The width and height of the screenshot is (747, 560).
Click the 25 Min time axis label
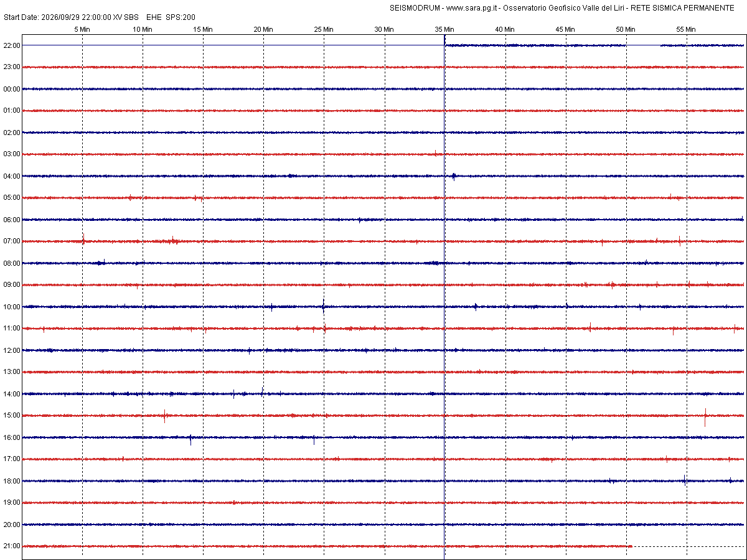pyautogui.click(x=324, y=29)
